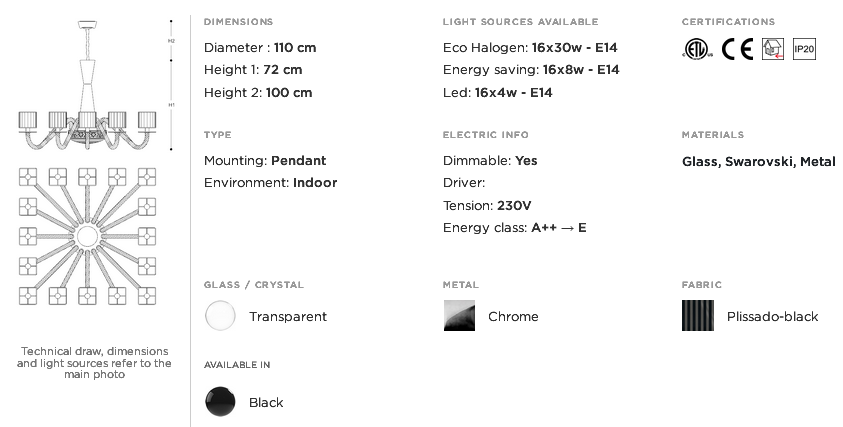Click the indoor-use house certification icon

click(773, 49)
